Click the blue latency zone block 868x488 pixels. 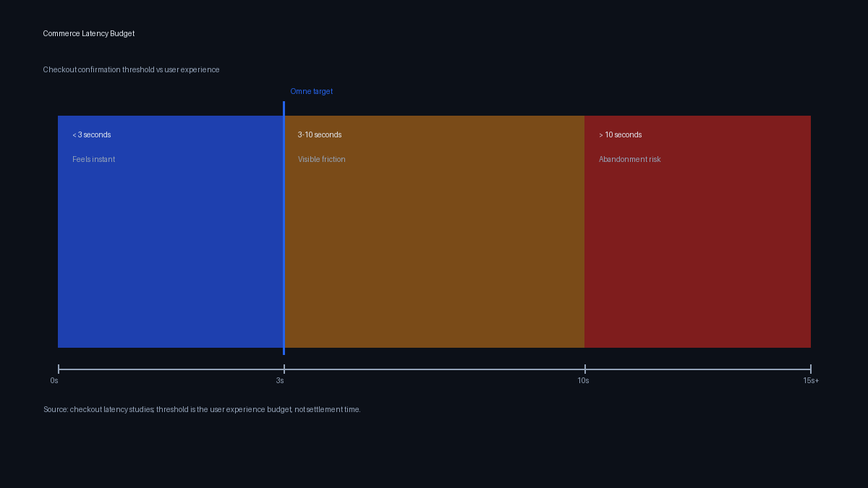tap(170, 253)
